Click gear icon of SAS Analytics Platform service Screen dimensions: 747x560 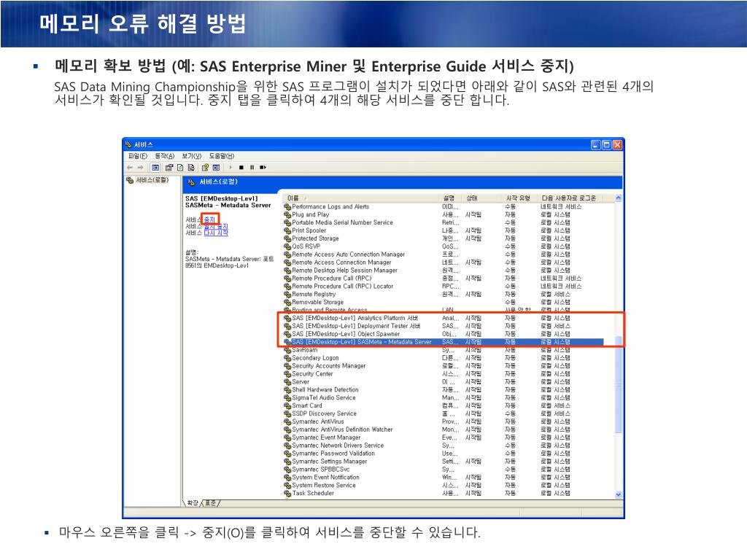tap(287, 318)
